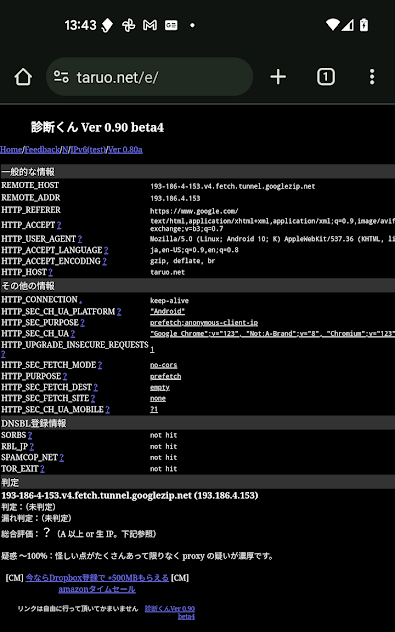395x632 pixels.
Task: Tap the cellular signal icon
Action: pyautogui.click(x=347, y=25)
